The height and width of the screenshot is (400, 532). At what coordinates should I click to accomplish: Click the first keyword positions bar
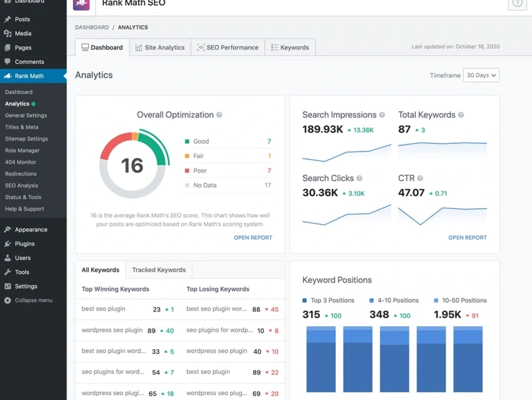[x=321, y=359]
